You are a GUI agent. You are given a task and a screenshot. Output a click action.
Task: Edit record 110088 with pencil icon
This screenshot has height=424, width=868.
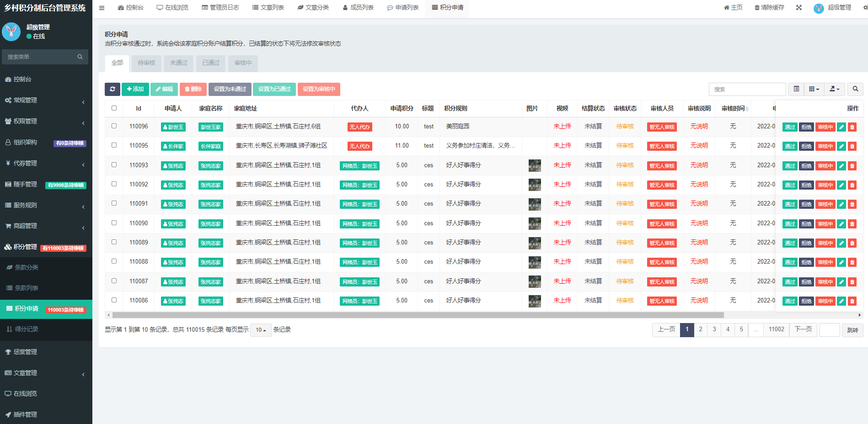point(841,262)
